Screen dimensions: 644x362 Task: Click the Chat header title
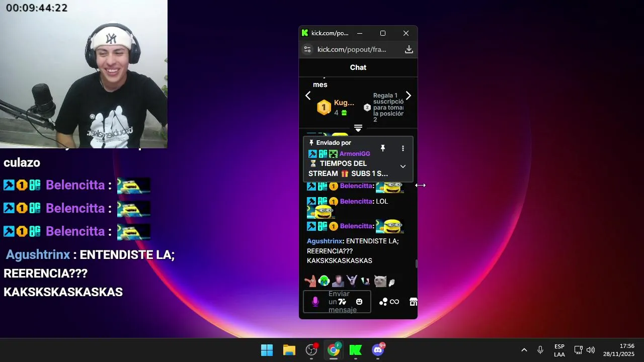358,67
